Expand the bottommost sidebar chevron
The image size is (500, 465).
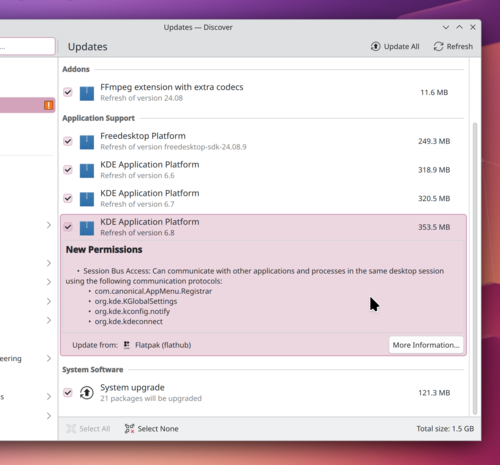(49, 416)
